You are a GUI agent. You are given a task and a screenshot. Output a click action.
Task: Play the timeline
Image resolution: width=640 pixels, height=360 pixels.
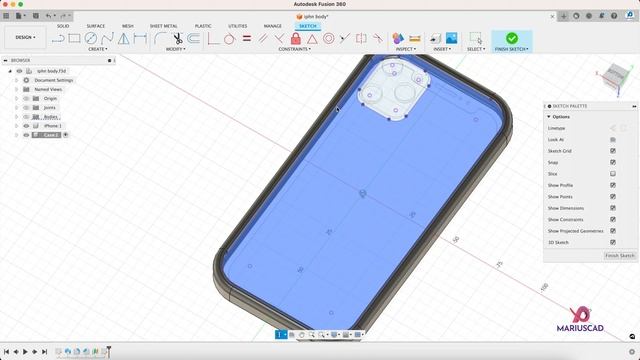tap(25, 351)
